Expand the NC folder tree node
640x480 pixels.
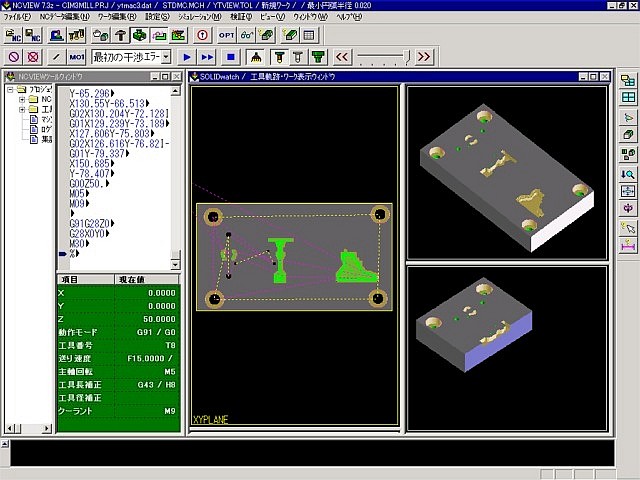coord(22,99)
